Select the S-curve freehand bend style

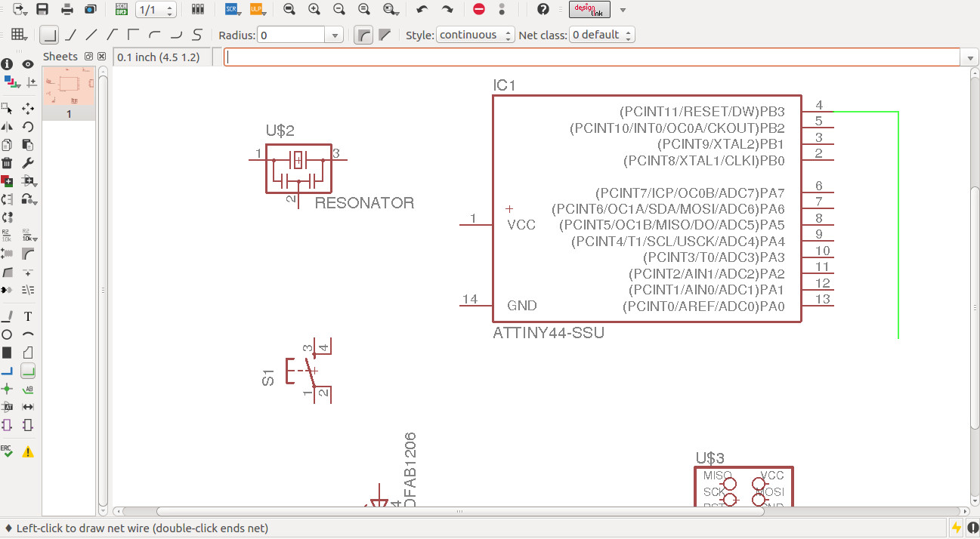tap(197, 35)
